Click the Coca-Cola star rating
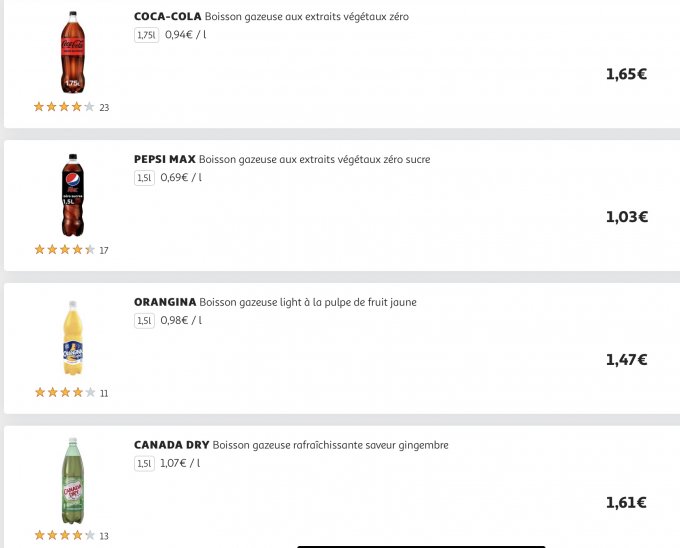Image resolution: width=680 pixels, height=548 pixels. click(64, 107)
